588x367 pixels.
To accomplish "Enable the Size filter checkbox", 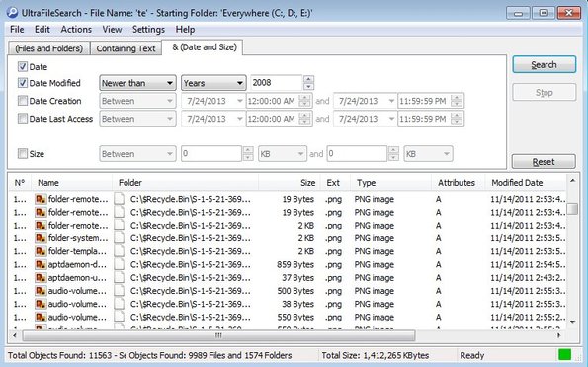I will point(23,154).
